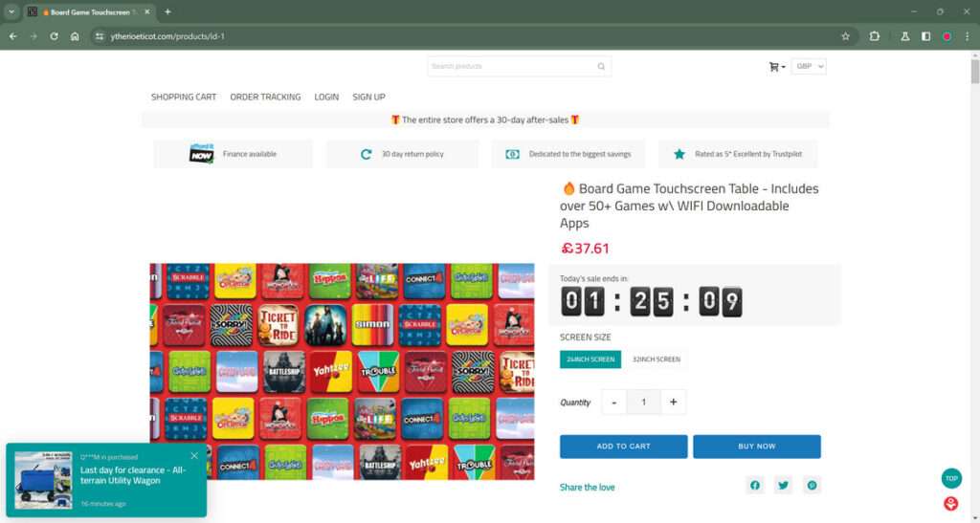Reload the current page
Image resolution: width=980 pixels, height=523 pixels.
(x=55, y=36)
